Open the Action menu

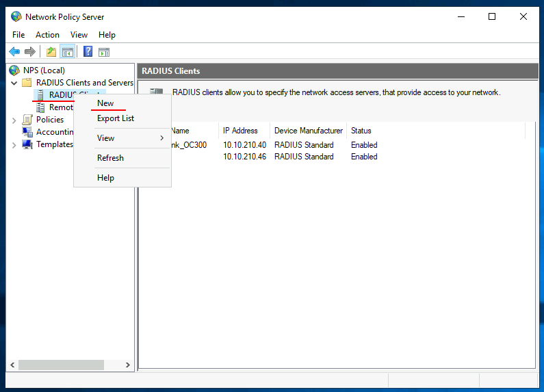point(47,35)
